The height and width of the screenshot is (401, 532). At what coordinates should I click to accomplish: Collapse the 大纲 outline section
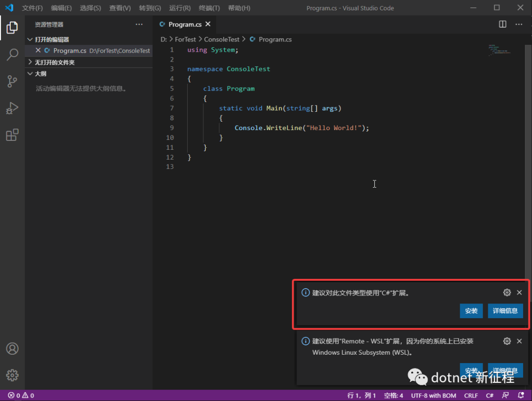coord(30,73)
